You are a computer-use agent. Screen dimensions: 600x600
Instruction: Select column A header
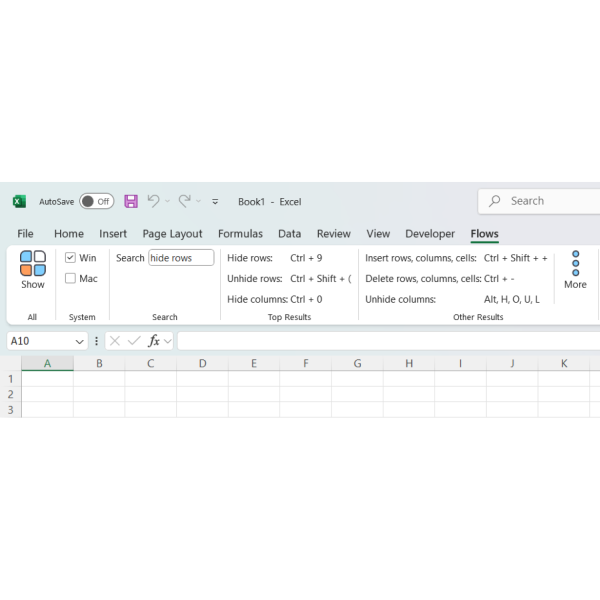[47, 364]
